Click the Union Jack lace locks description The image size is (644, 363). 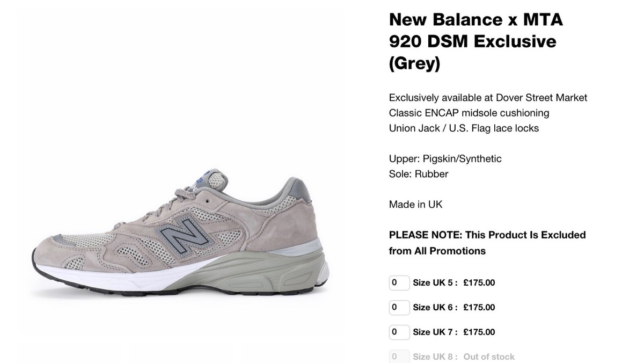(x=464, y=128)
